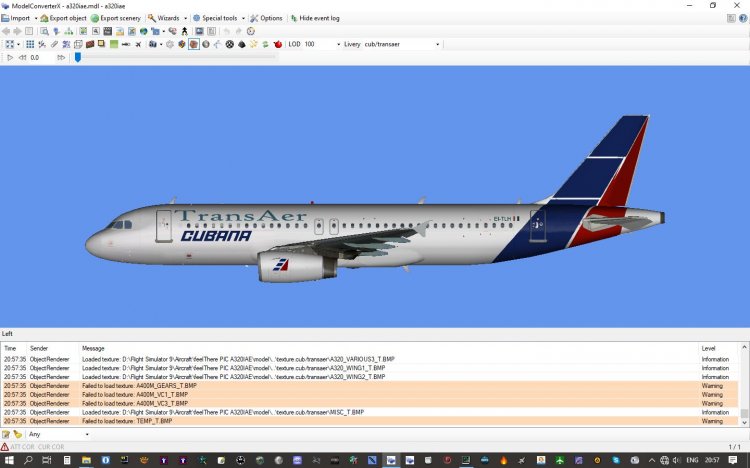Play the animation
The image size is (750, 468).
coord(10,57)
